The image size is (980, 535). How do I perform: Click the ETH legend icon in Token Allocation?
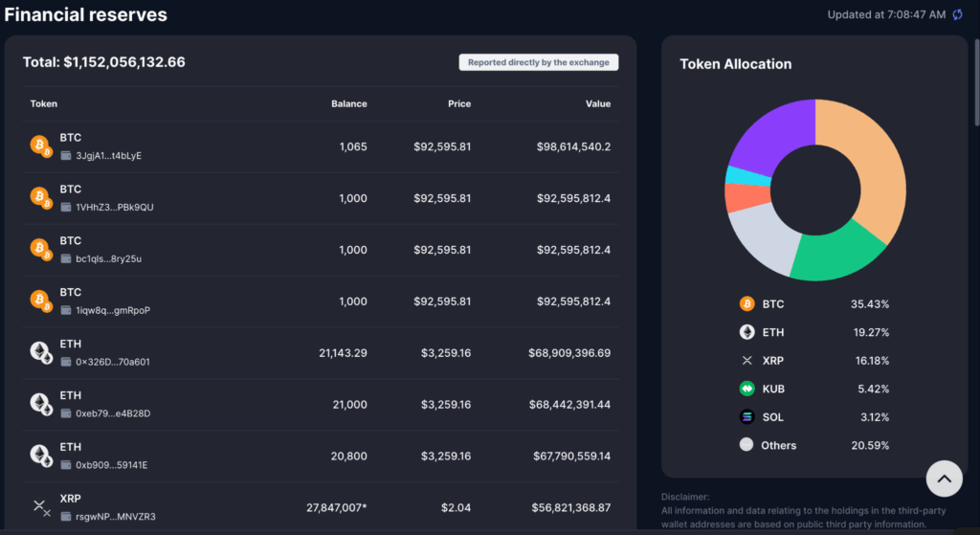pos(746,332)
